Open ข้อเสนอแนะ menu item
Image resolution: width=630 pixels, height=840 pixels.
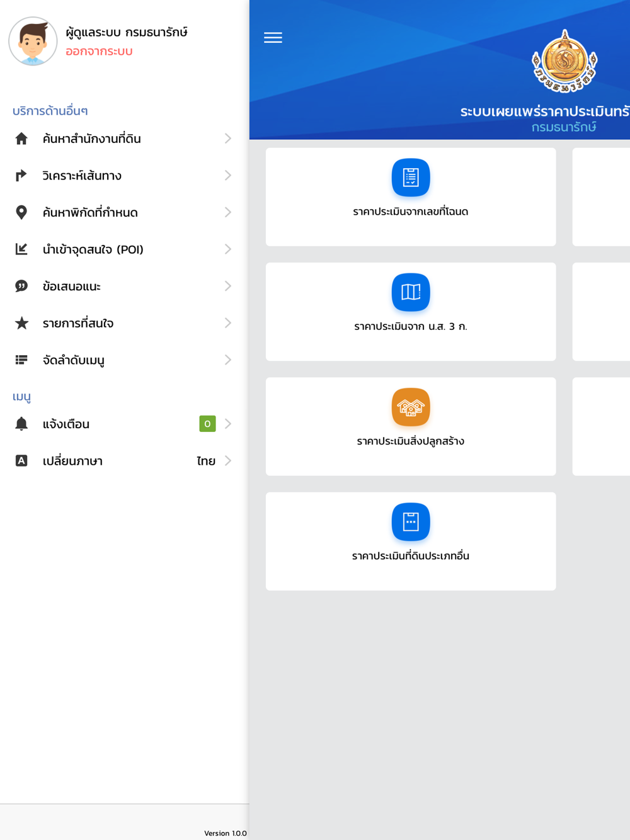pos(123,287)
